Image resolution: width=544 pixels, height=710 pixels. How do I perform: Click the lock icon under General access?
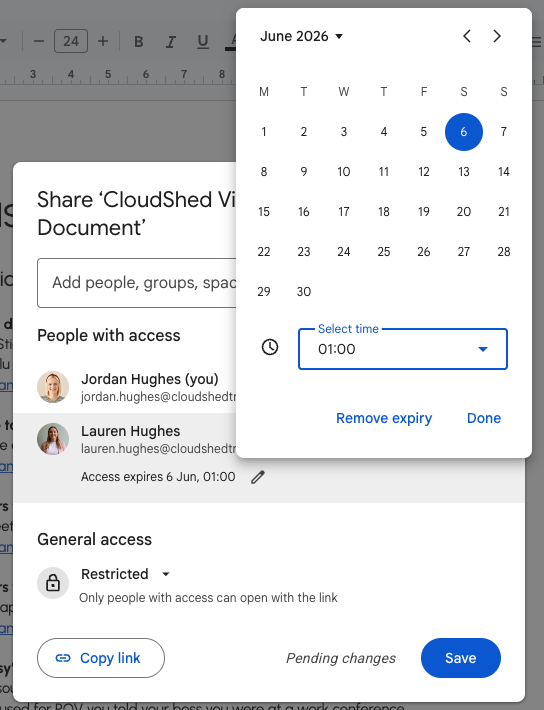pos(53,583)
